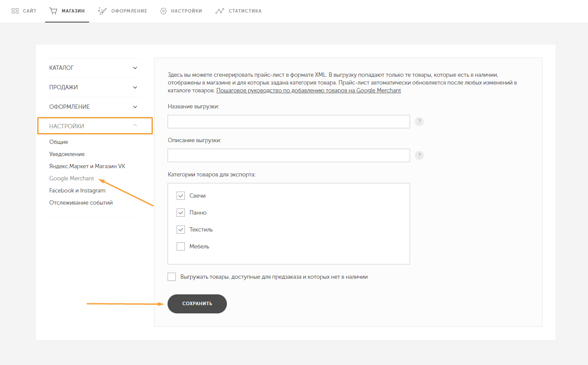
Task: Click the Название выгрузки input field
Action: (288, 122)
